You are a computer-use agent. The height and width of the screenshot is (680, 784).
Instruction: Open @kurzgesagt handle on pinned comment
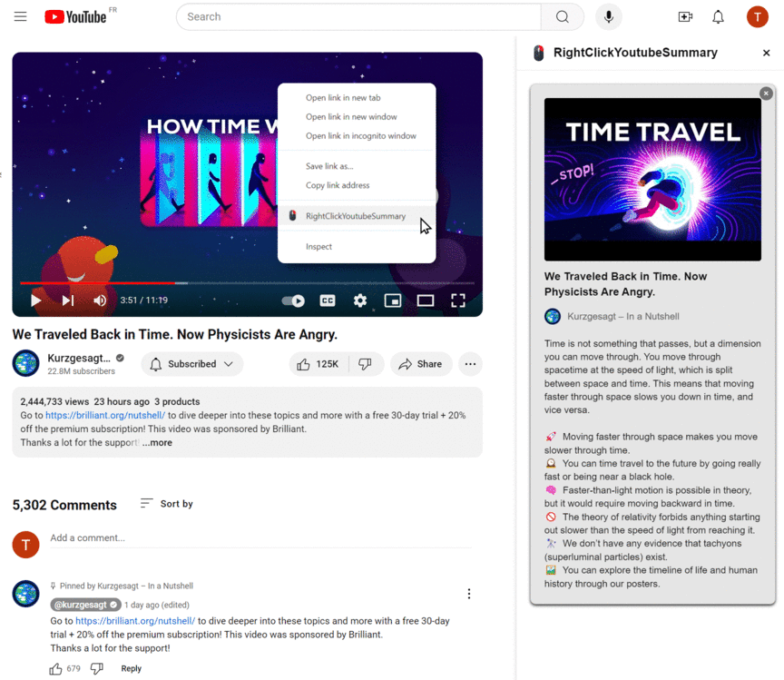click(x=85, y=605)
